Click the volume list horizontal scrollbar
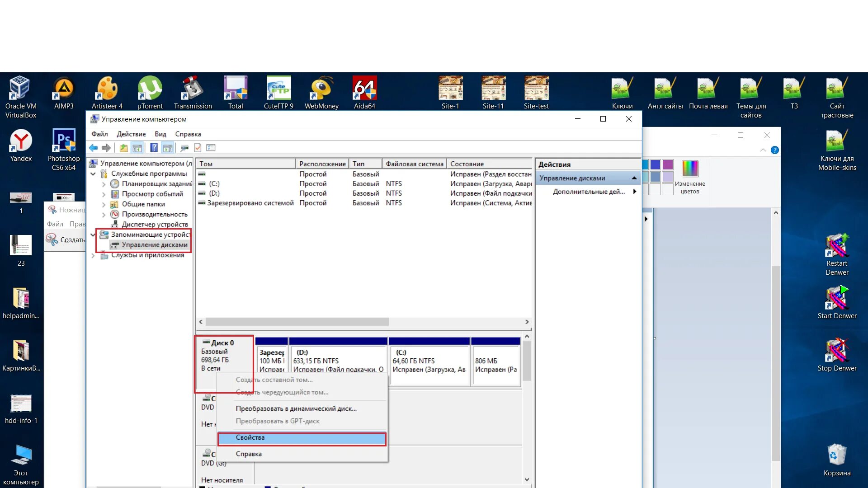 click(297, 322)
